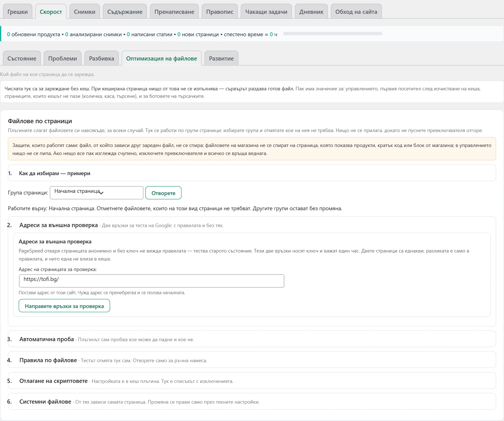The height and width of the screenshot is (421, 504).
Task: Open the Състояние sub-tab
Action: 22,58
